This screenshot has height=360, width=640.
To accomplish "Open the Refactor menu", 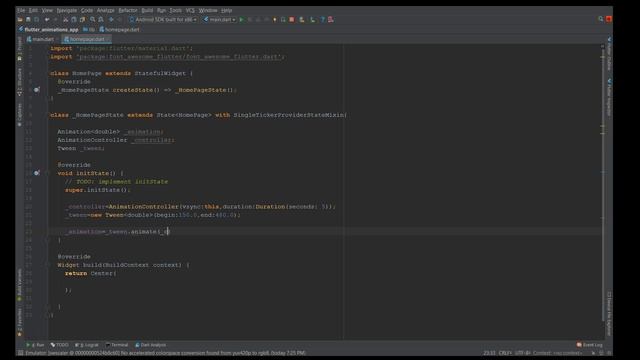I will [x=128, y=10].
